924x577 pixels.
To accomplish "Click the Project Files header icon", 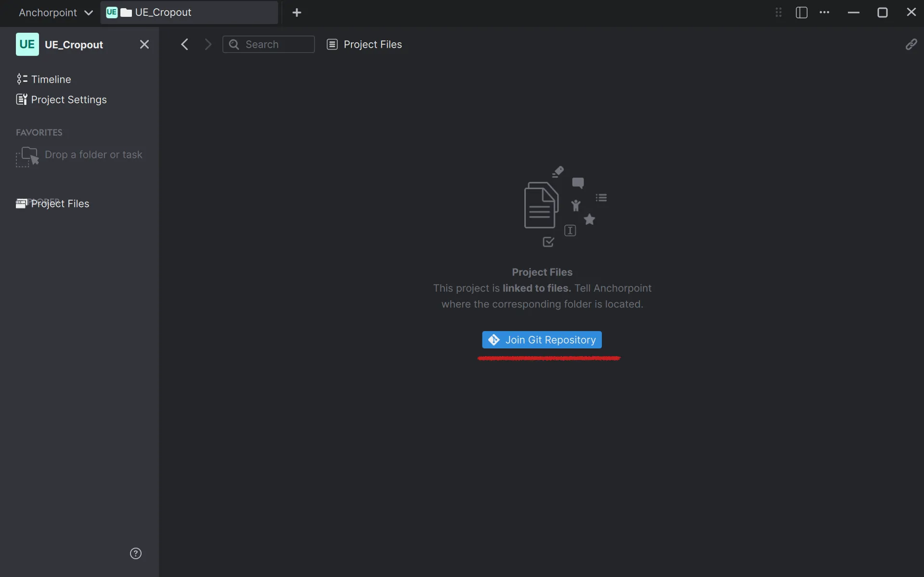I will [332, 44].
